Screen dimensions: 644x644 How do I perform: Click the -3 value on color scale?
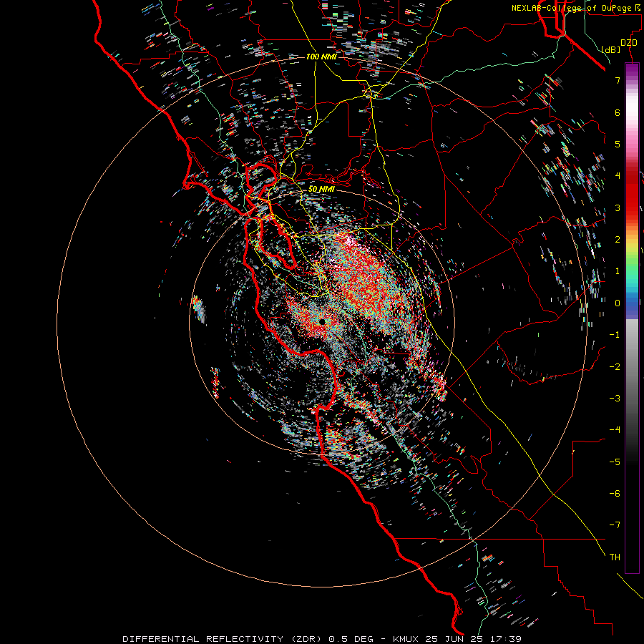[x=615, y=399]
